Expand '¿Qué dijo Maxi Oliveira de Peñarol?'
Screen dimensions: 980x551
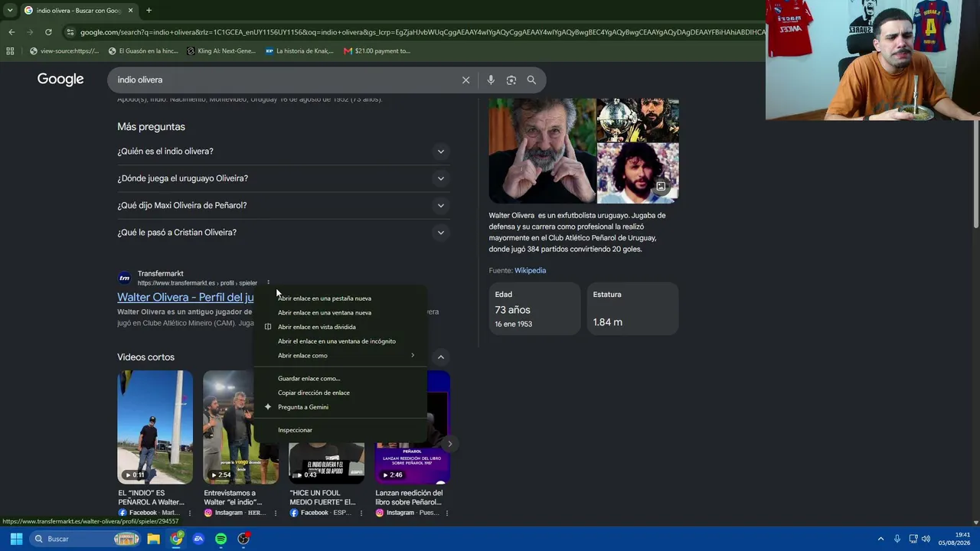coord(283,205)
